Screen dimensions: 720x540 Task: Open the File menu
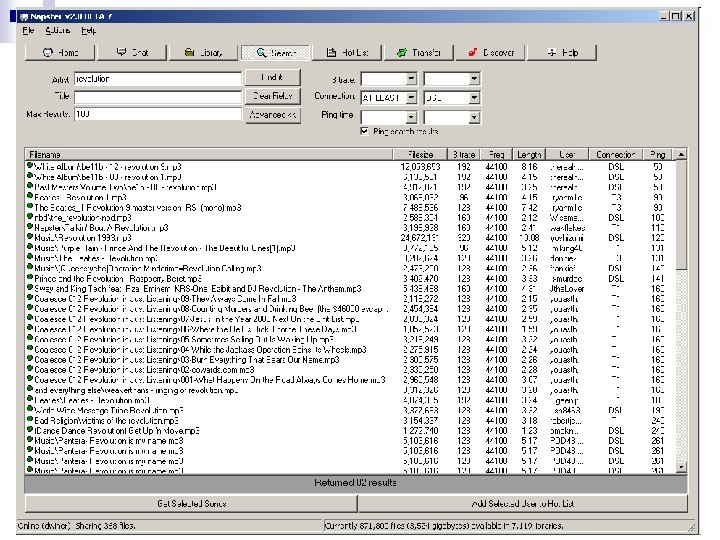point(28,31)
